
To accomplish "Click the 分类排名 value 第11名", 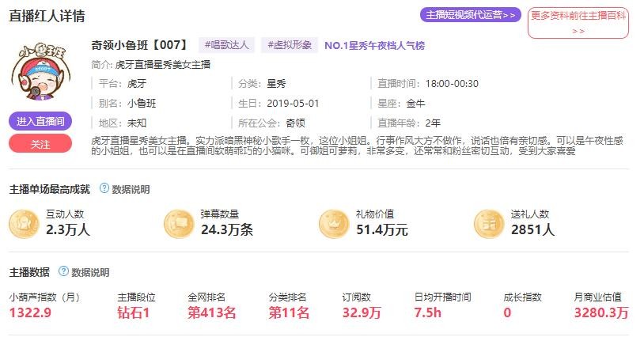I will coord(289,312).
